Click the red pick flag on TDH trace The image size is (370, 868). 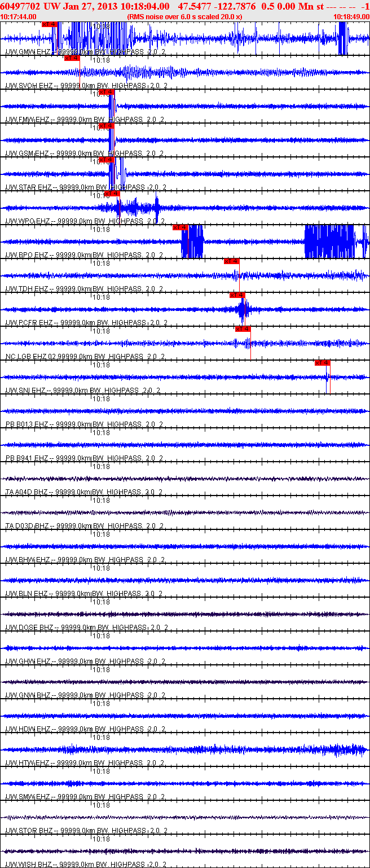point(232,261)
